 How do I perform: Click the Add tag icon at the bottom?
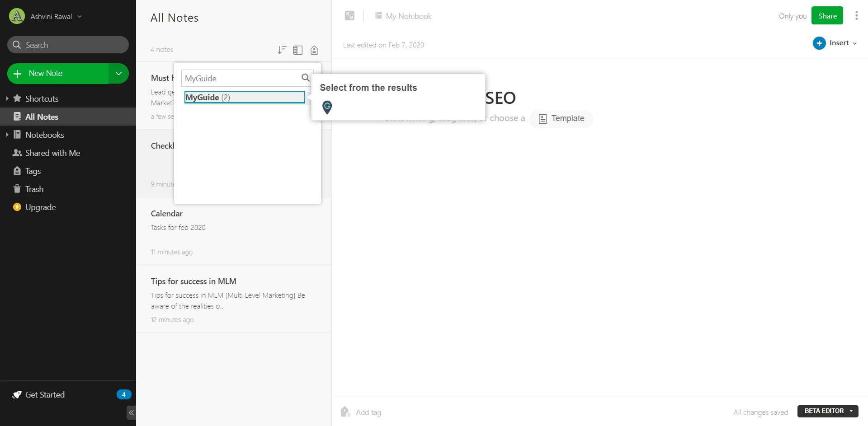pos(345,412)
